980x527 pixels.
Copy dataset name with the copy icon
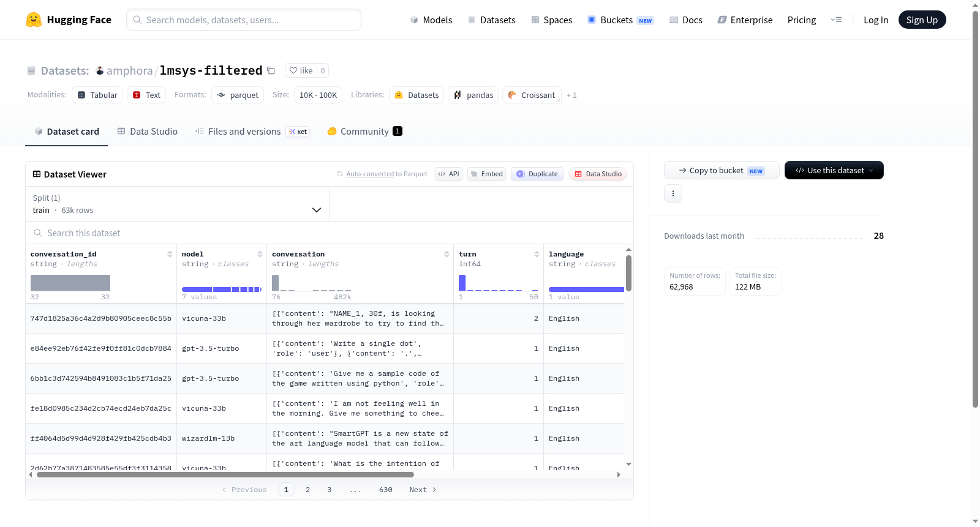pos(271,70)
